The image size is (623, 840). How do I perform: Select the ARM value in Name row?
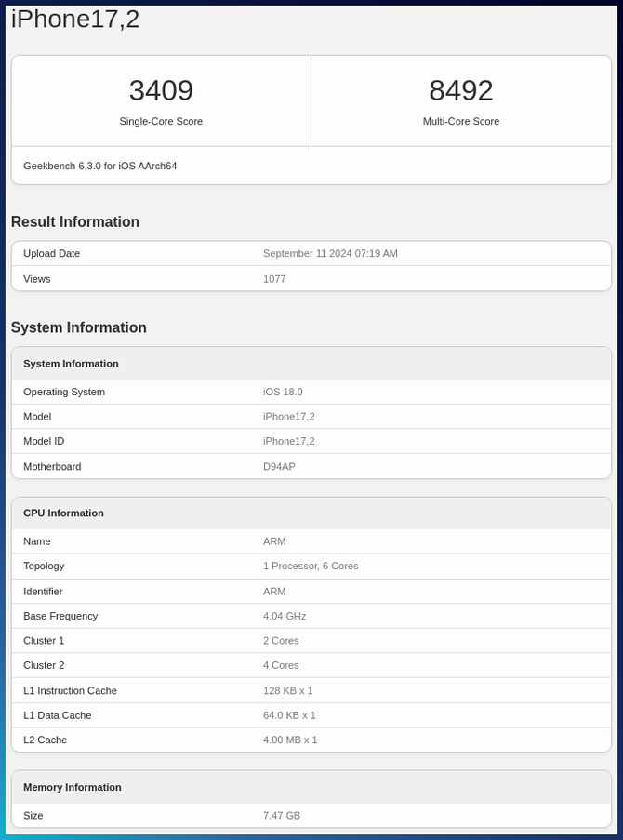tap(274, 541)
